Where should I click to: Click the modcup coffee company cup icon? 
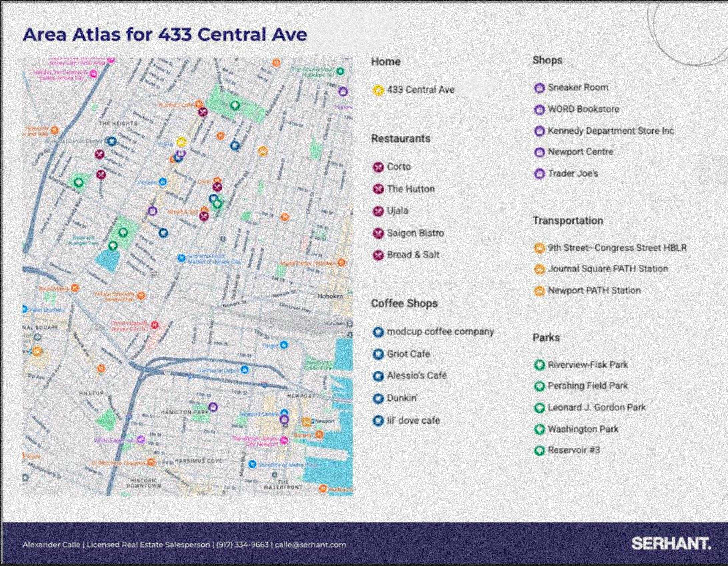pos(378,332)
